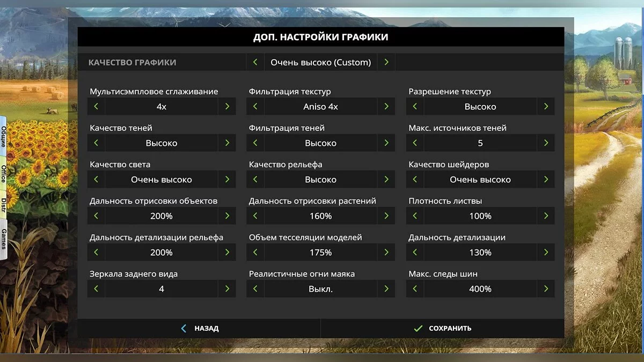Increase rear view mirrors count above 4
The height and width of the screenshot is (362, 644).
coord(228,289)
